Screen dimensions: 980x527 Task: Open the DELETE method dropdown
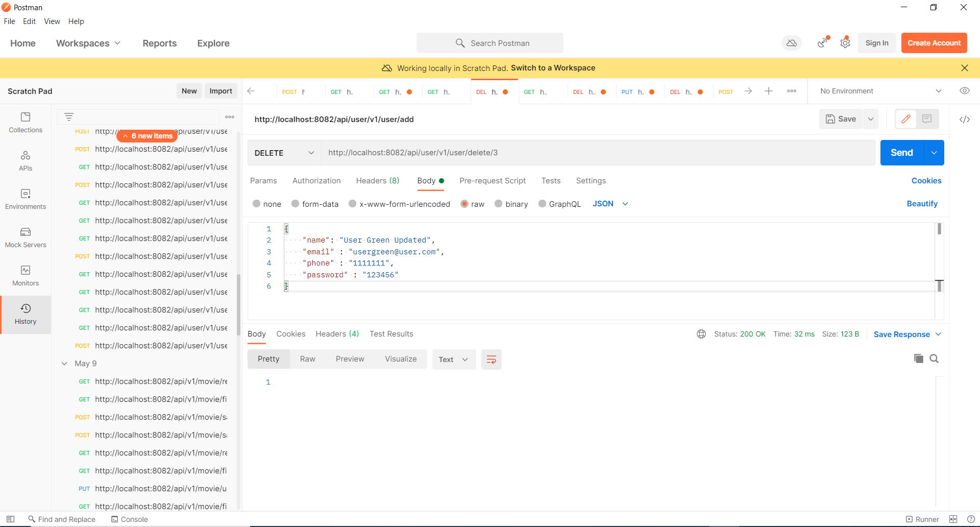[x=284, y=153]
